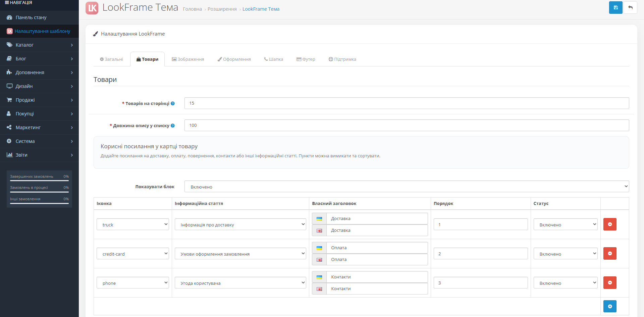This screenshot has height=317, width=644.
Task: Switch to Шапка tab
Action: coord(273,59)
